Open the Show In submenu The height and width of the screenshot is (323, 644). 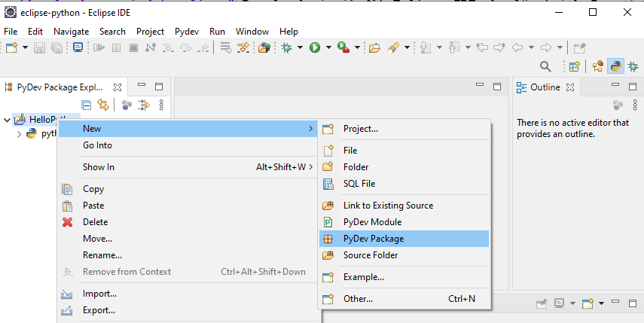(x=188, y=167)
